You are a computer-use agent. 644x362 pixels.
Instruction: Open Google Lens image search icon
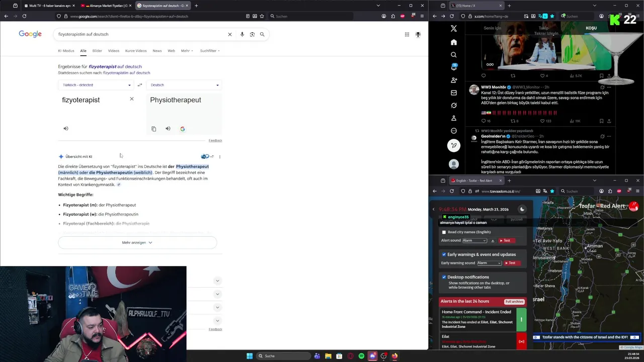coord(252,34)
